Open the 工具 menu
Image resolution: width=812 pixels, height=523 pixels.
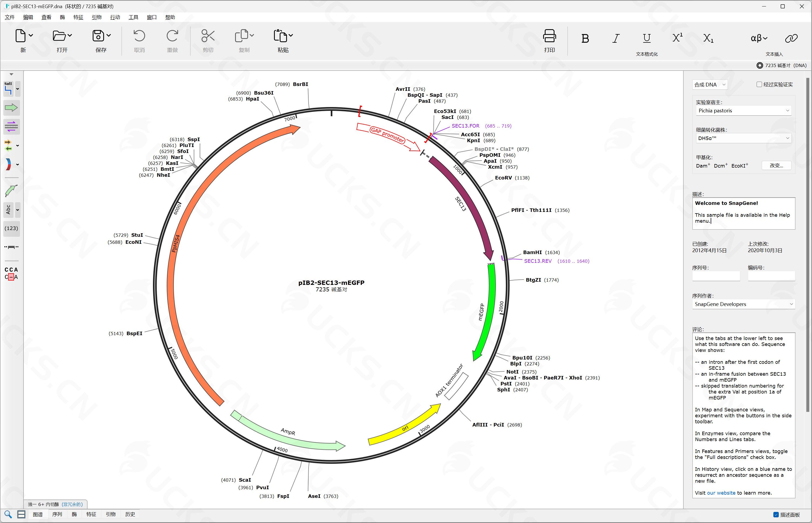[133, 17]
